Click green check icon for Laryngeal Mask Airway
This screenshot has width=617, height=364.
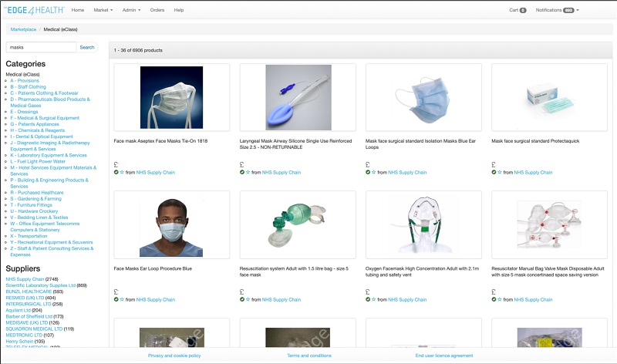pyautogui.click(x=242, y=172)
